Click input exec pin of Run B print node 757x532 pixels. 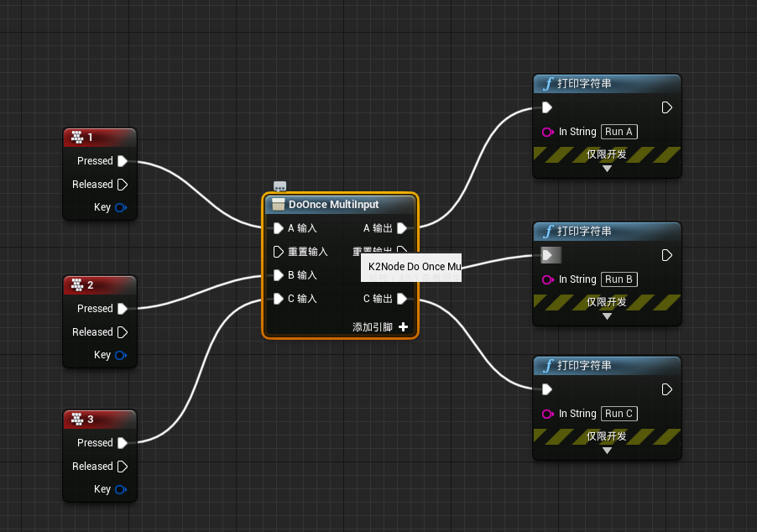point(548,255)
